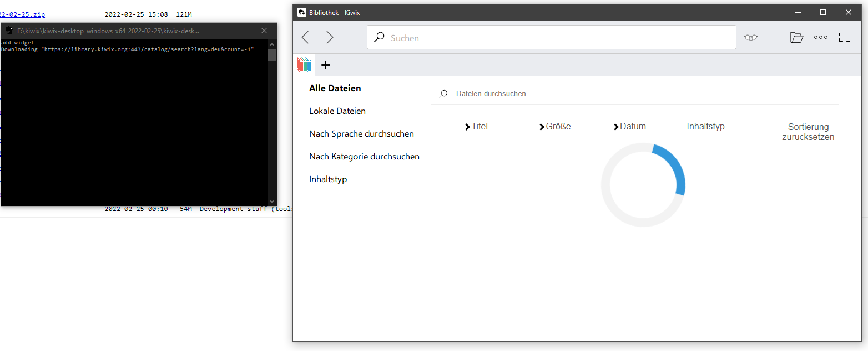The height and width of the screenshot is (351, 868).
Task: Click the Kiwix logo in the titlebar
Action: 301,12
